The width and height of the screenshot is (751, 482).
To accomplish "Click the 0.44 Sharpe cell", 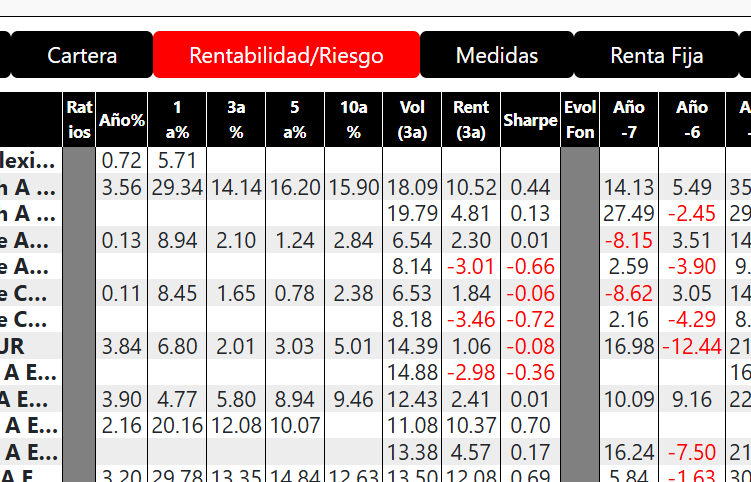I will (x=530, y=187).
